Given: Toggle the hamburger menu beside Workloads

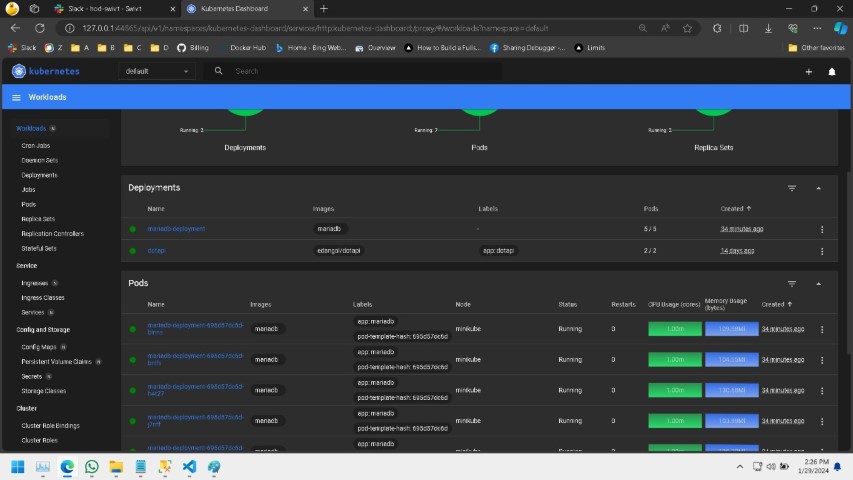Looking at the screenshot, I should [x=16, y=97].
